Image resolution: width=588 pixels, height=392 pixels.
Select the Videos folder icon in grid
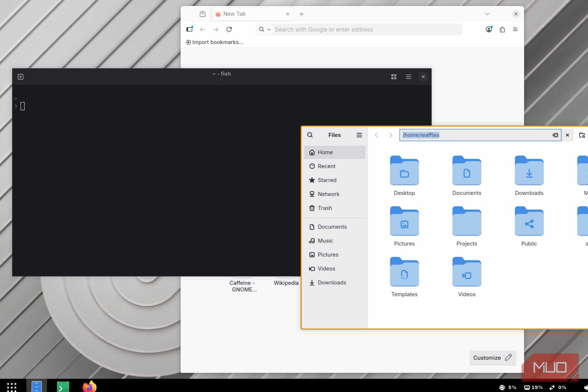467,272
